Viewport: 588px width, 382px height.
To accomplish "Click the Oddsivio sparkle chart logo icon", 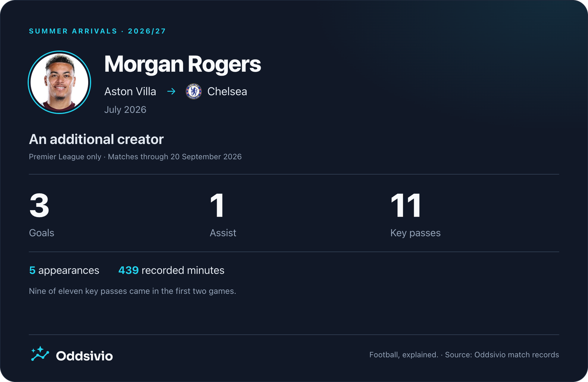I will 40,354.
